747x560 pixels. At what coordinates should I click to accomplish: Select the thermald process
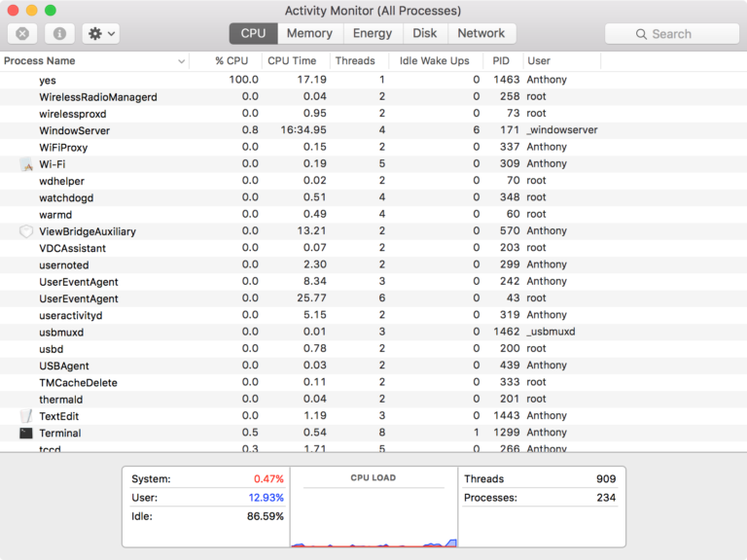point(373,400)
